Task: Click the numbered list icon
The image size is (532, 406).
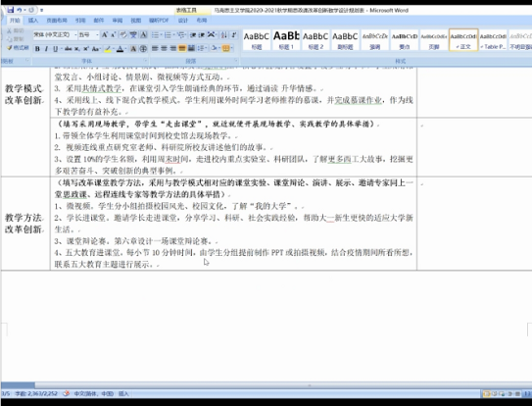Action: pos(168,34)
